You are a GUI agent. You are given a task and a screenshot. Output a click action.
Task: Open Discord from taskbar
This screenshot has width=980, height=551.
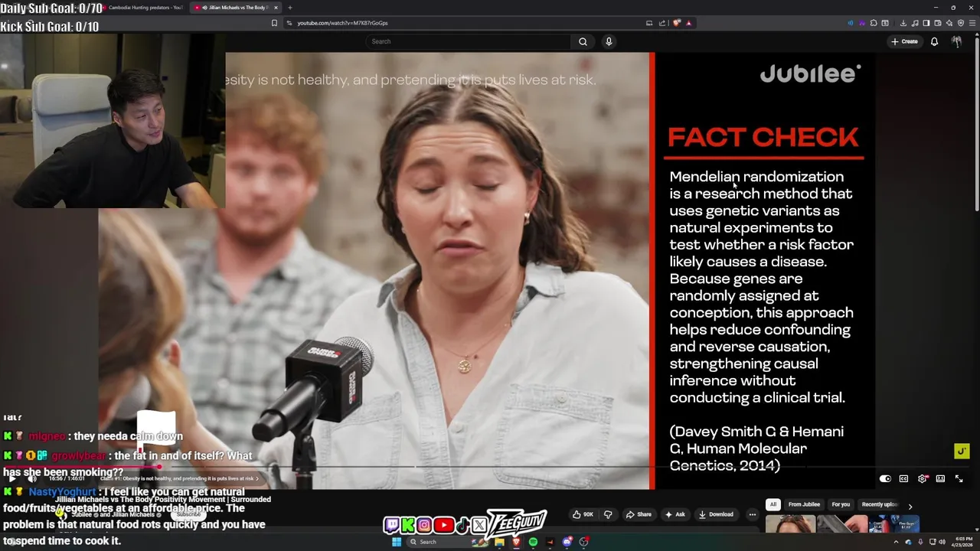point(567,542)
